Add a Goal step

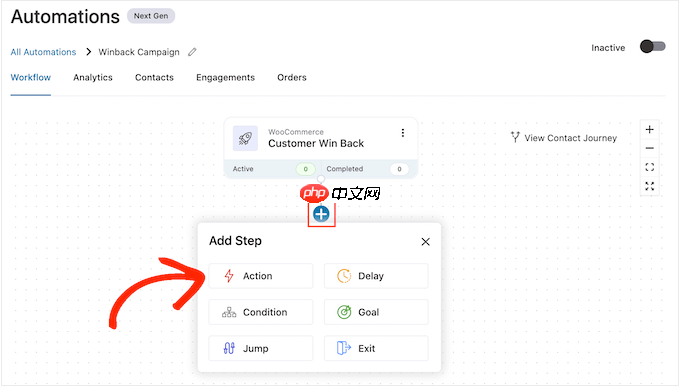376,312
